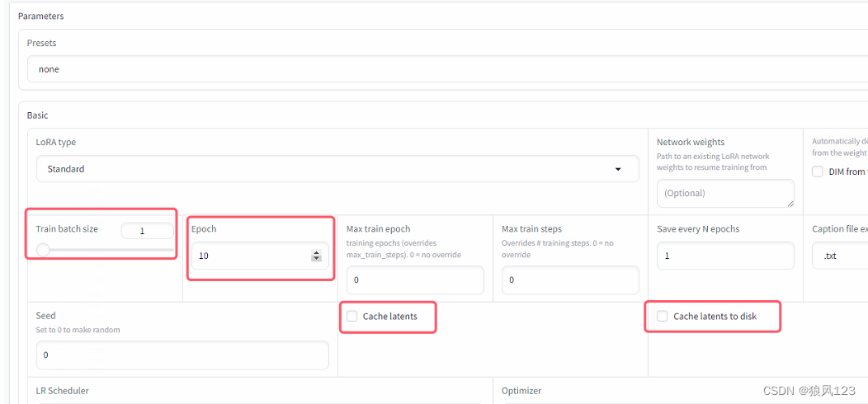Click the Train batch size slider handle
868x404 pixels.
click(43, 250)
